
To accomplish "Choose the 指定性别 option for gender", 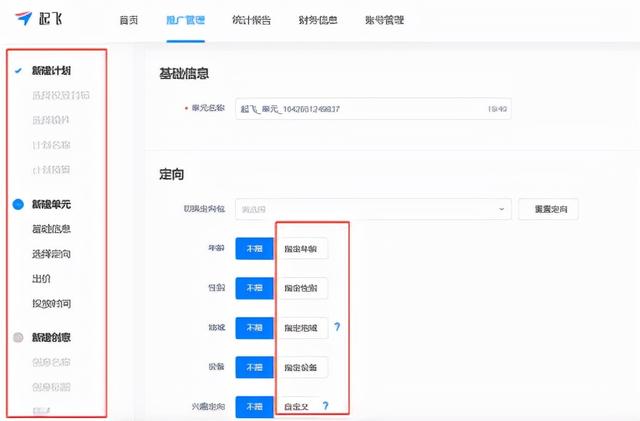I will click(x=300, y=289).
